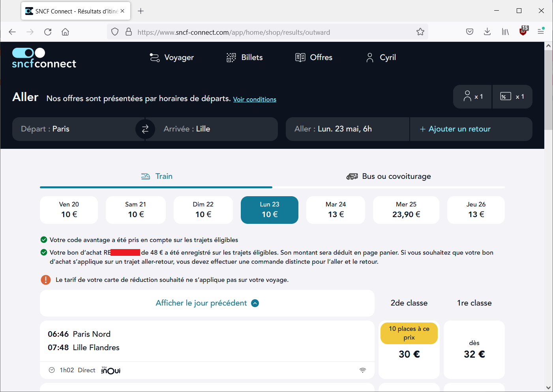The height and width of the screenshot is (392, 553).
Task: Open the Billets menu
Action: (x=244, y=58)
